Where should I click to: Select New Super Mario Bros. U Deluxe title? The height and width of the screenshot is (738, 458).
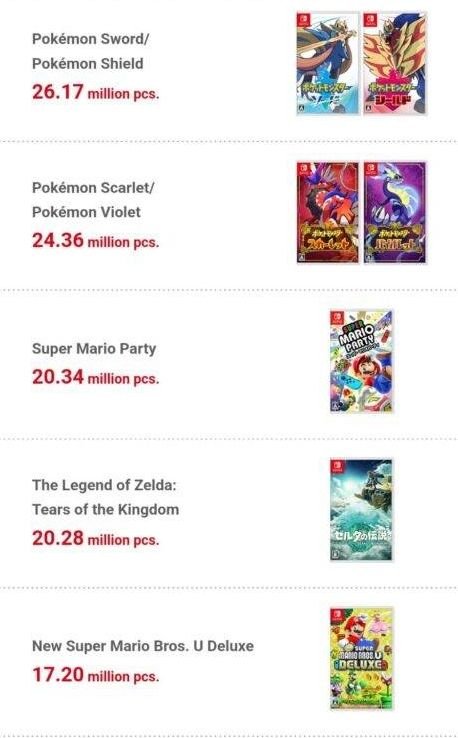[x=143, y=646]
